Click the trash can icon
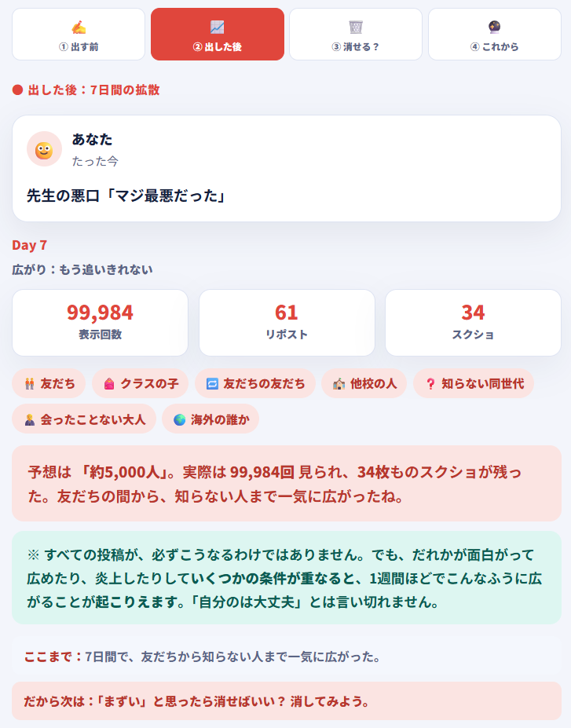The height and width of the screenshot is (728, 571). [356, 27]
